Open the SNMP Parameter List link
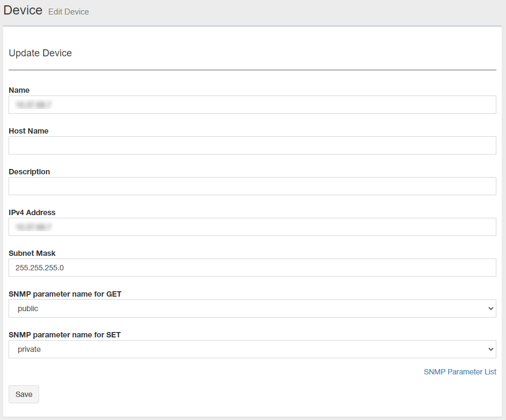The height and width of the screenshot is (420, 506). (x=460, y=372)
